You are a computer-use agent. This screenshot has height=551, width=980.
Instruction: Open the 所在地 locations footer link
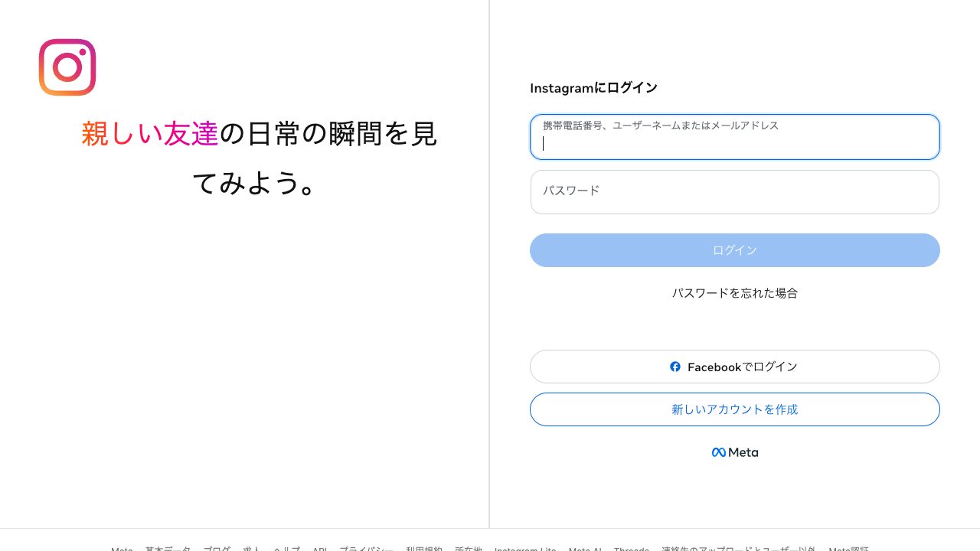[468, 549]
